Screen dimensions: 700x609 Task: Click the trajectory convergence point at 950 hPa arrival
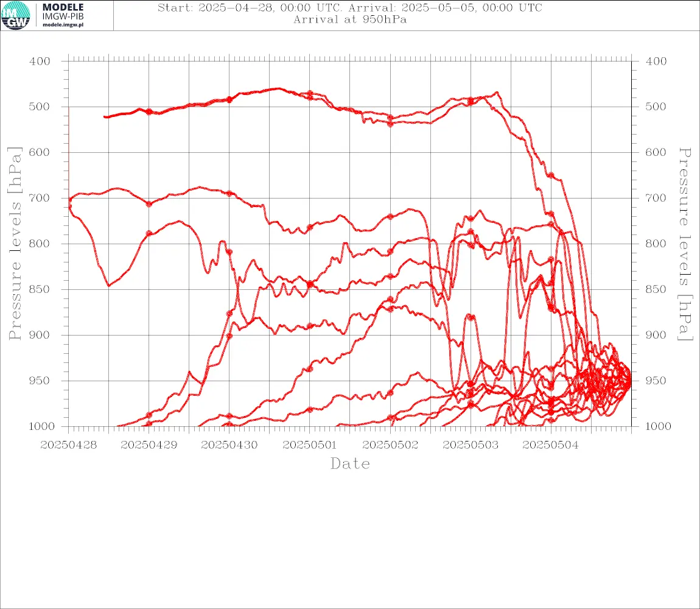(x=631, y=381)
